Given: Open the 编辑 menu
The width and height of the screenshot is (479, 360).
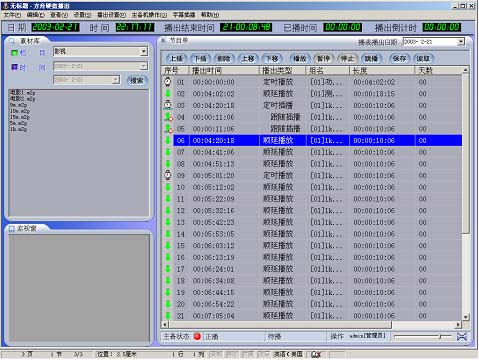Looking at the screenshot, I should (x=36, y=15).
